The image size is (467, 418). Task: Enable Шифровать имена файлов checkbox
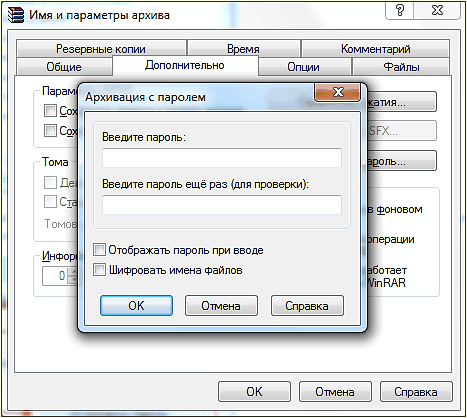99,270
